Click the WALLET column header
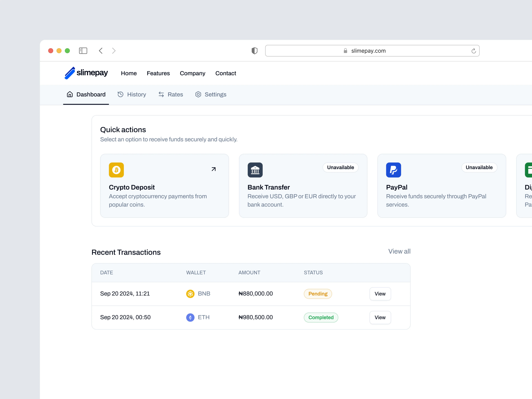This screenshot has width=532, height=399. click(196, 272)
